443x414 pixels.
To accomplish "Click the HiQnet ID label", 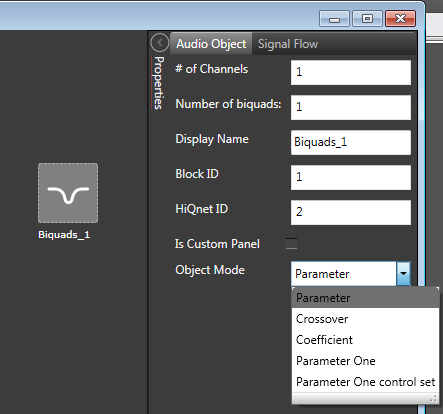I will [202, 209].
